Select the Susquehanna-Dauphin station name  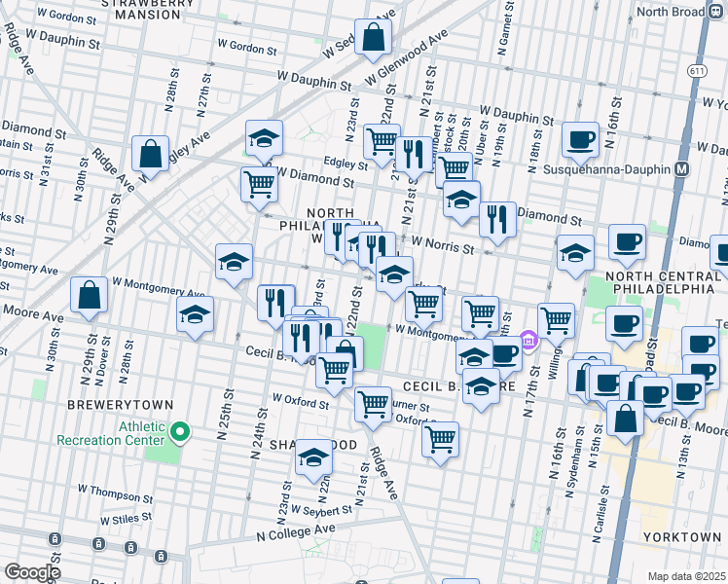pyautogui.click(x=606, y=170)
